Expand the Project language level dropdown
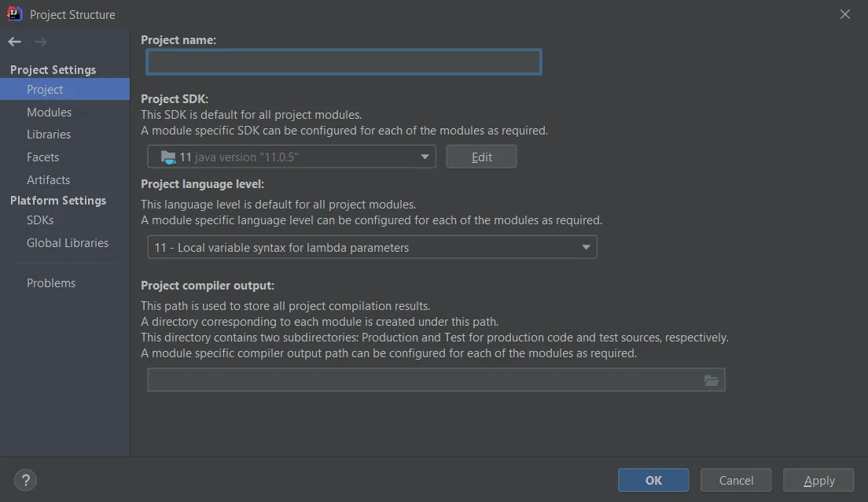The height and width of the screenshot is (502, 868). coord(585,247)
